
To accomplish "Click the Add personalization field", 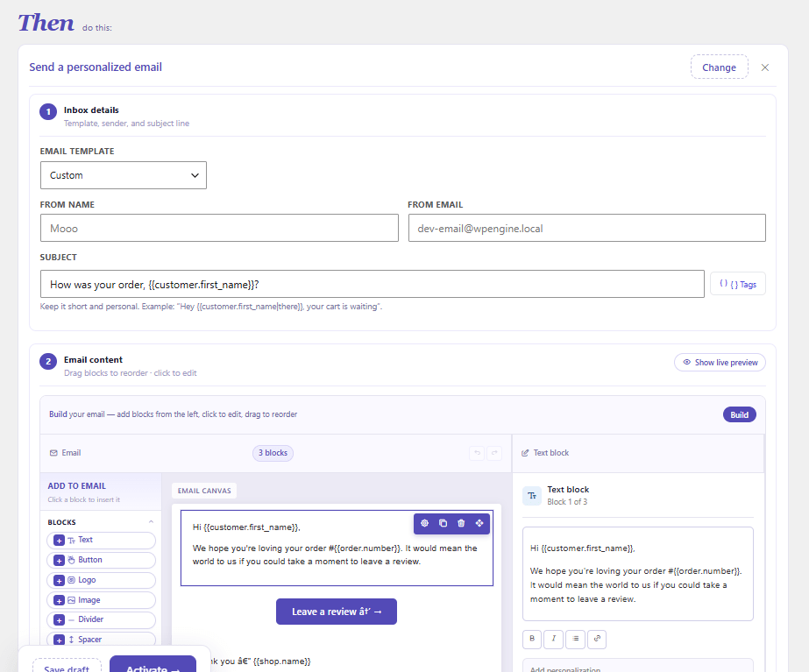I will (638, 666).
